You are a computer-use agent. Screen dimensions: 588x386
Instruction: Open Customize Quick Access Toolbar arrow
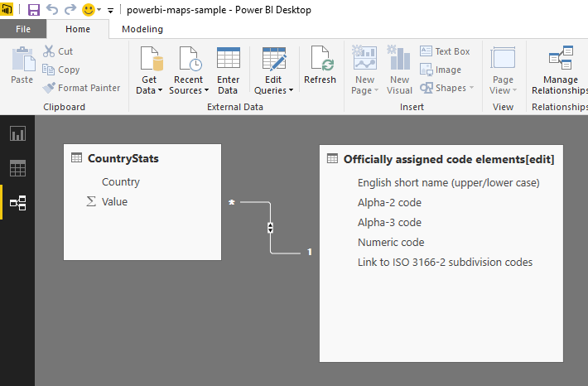coord(110,11)
